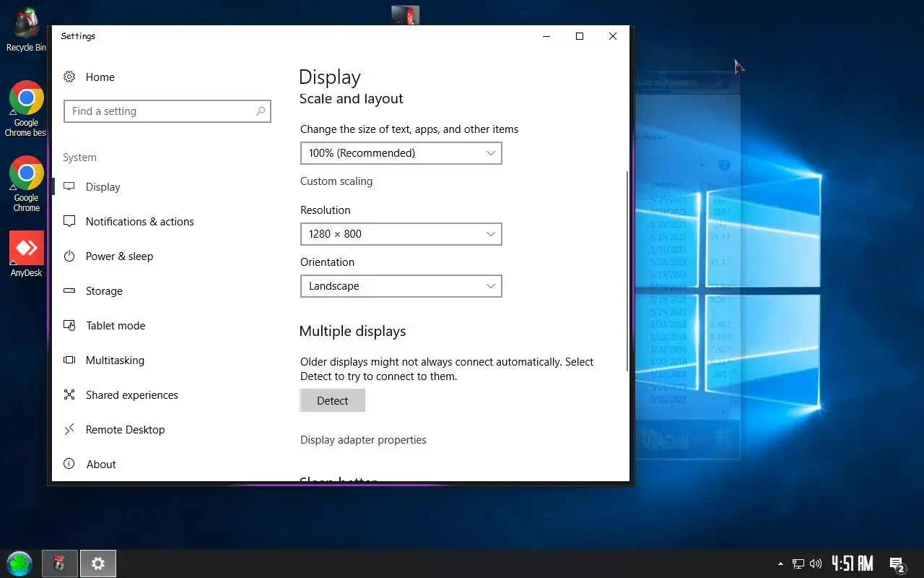The height and width of the screenshot is (578, 924).
Task: Launch AnyDesk from the desktop
Action: 26,254
